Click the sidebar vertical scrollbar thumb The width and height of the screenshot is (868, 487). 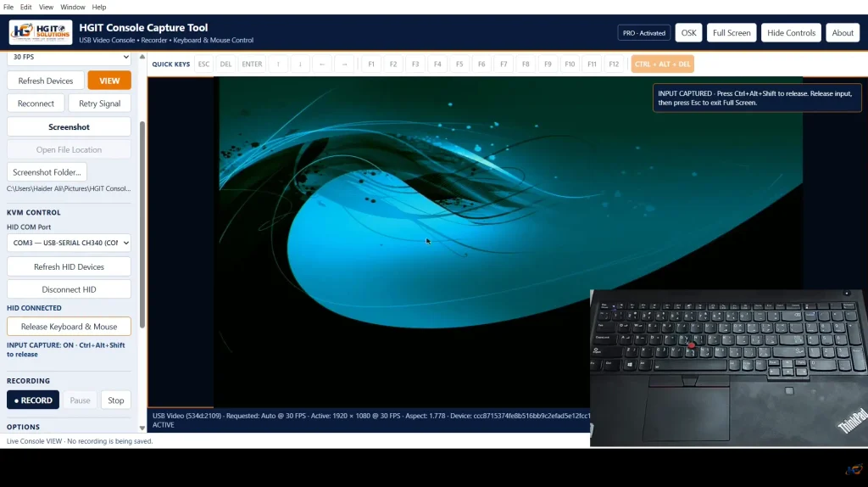[x=142, y=224]
